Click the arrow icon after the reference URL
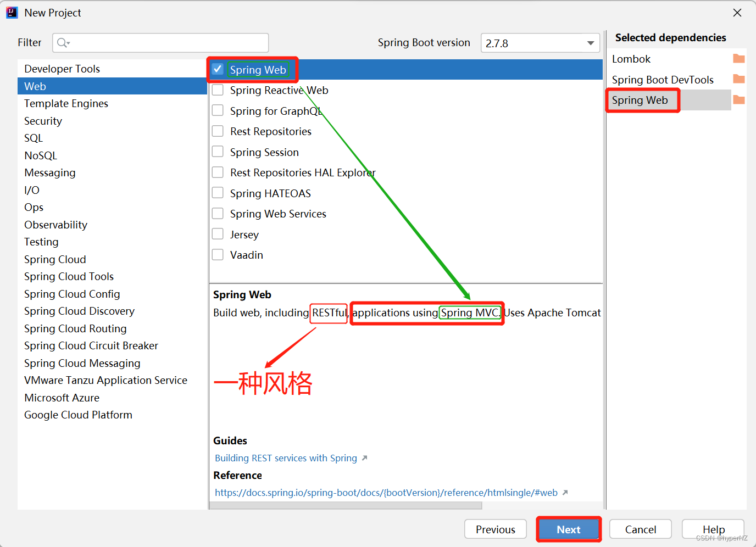Screen dimensions: 756x547 (x=565, y=493)
